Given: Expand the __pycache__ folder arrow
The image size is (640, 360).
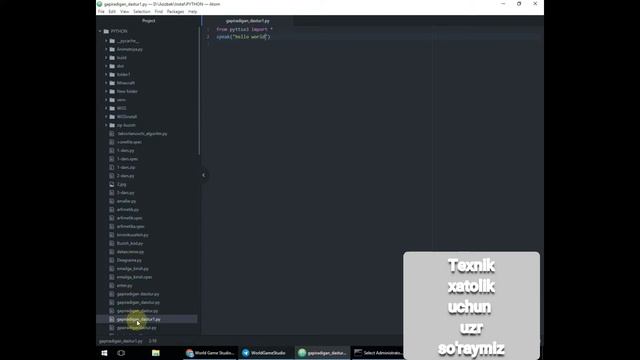Looking at the screenshot, I should (106, 41).
